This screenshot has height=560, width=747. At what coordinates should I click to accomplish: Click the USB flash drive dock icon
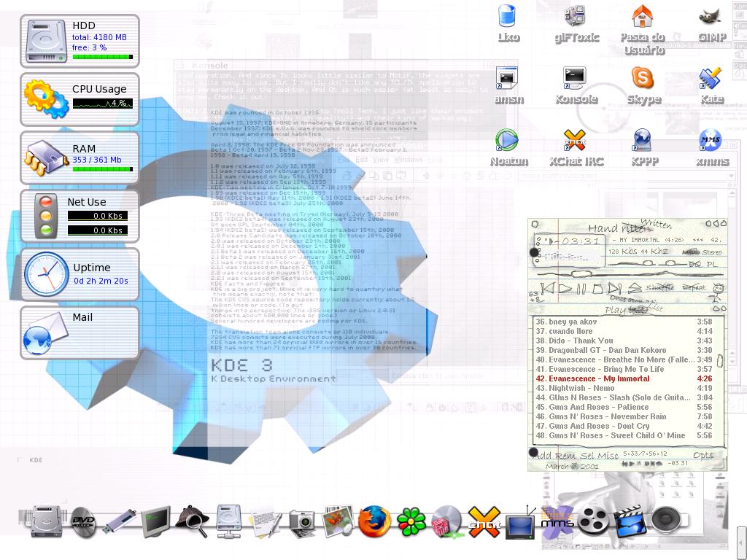pos(119,521)
